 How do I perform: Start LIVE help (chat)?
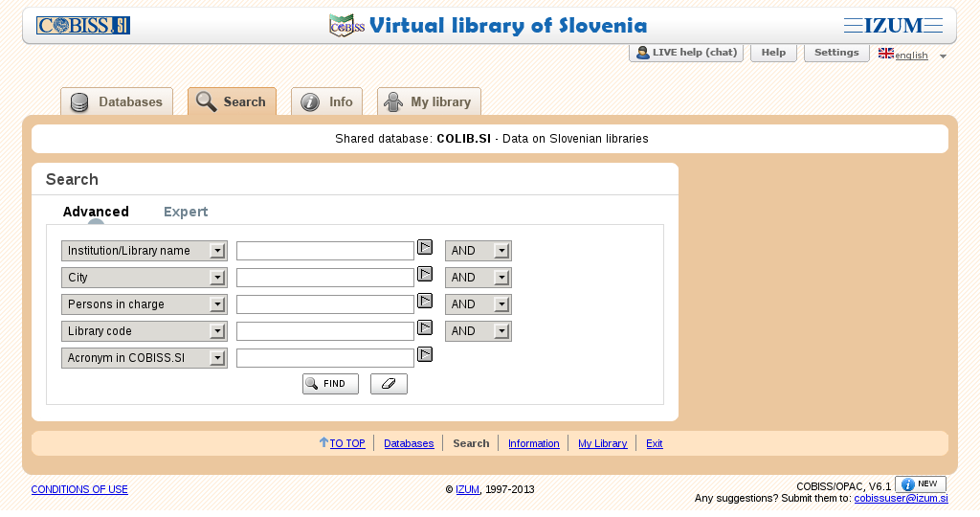[686, 53]
